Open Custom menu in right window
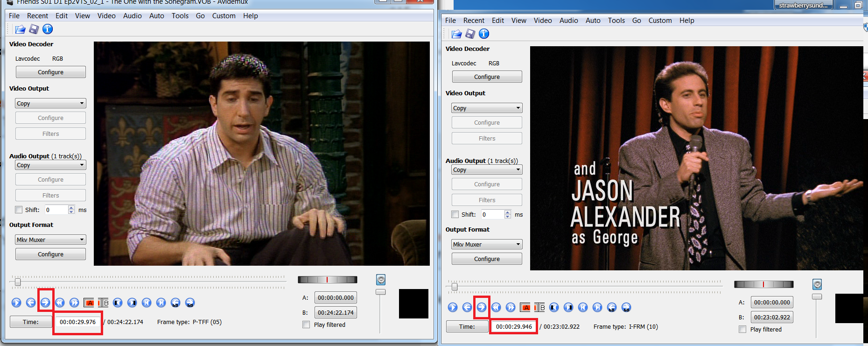The height and width of the screenshot is (346, 868). pyautogui.click(x=660, y=21)
